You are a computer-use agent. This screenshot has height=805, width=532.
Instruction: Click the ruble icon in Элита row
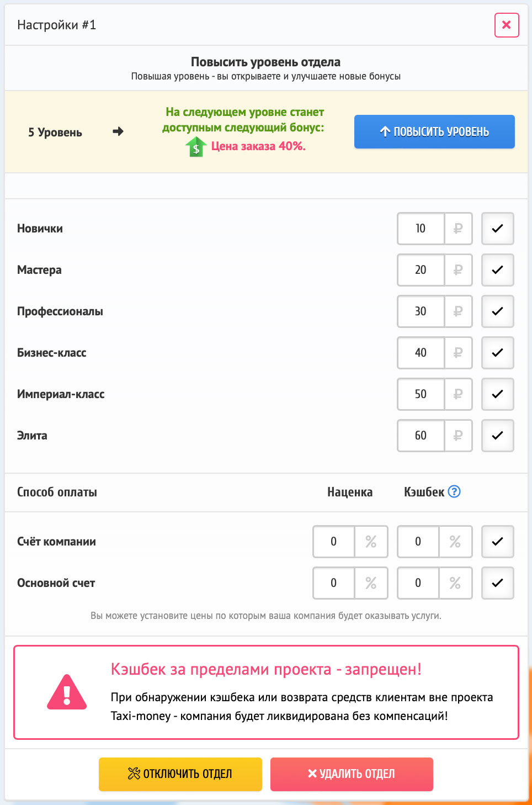[458, 436]
